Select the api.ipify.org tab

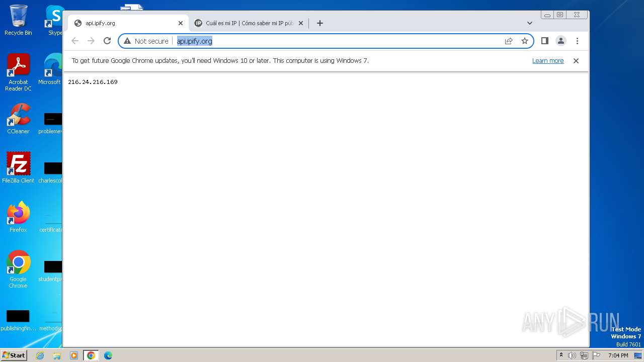[128, 23]
